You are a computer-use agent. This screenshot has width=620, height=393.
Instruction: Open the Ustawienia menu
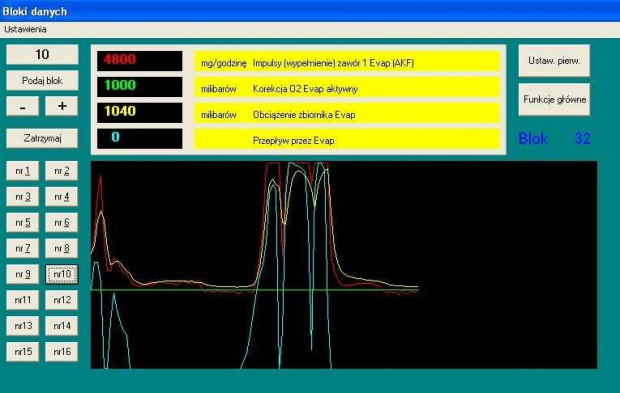[x=25, y=29]
